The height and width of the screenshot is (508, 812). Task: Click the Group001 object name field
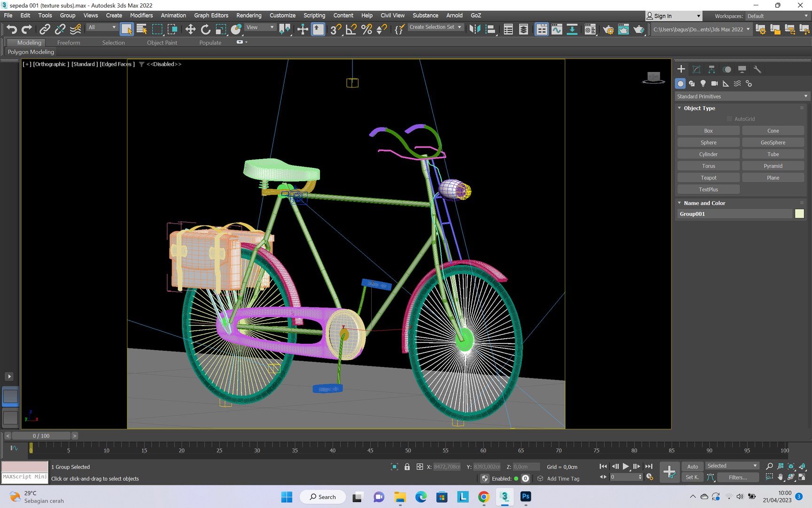(x=735, y=214)
